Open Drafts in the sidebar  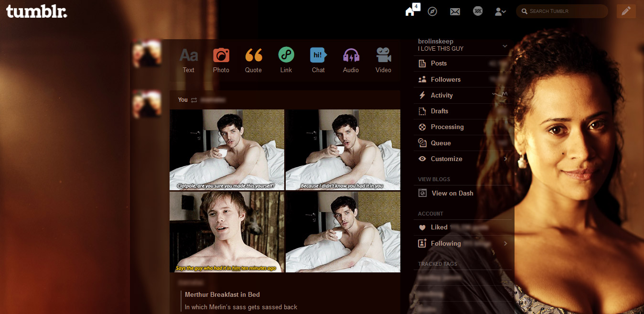coord(440,111)
